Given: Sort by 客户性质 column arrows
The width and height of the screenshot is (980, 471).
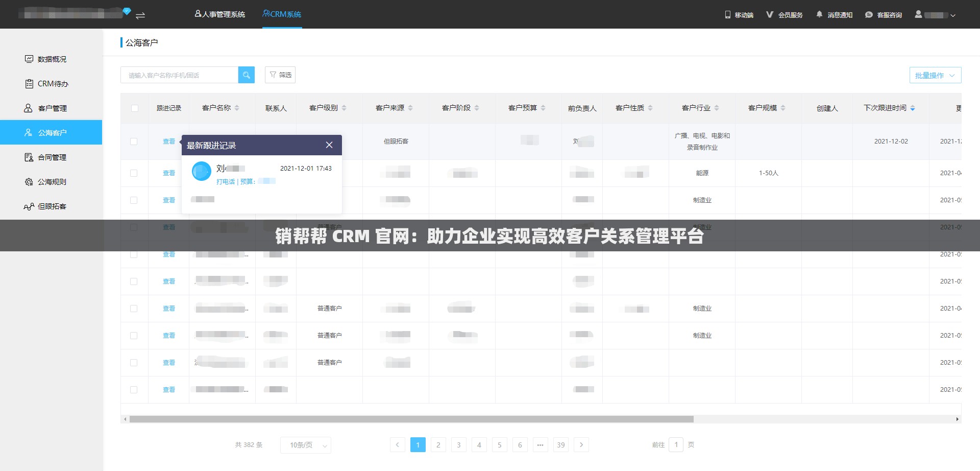Looking at the screenshot, I should 650,108.
